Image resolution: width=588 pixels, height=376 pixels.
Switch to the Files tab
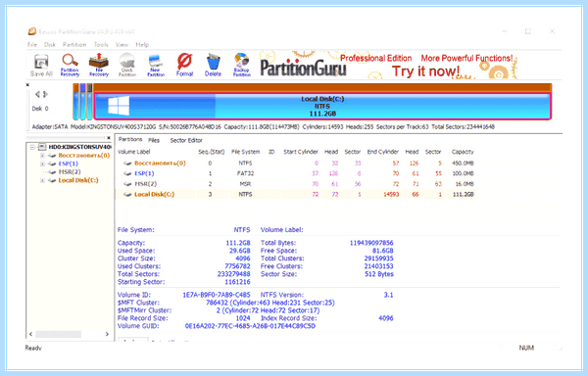pyautogui.click(x=154, y=140)
